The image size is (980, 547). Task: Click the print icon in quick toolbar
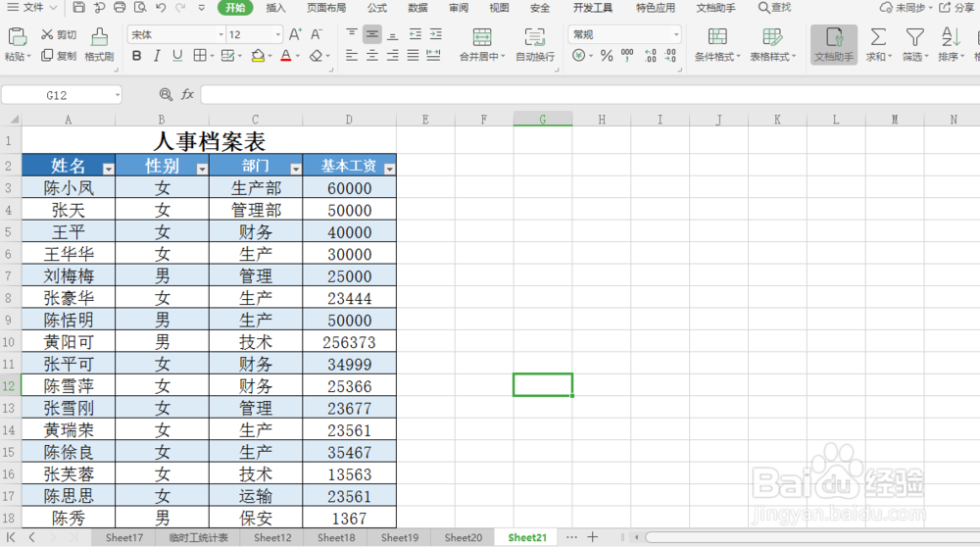(120, 8)
